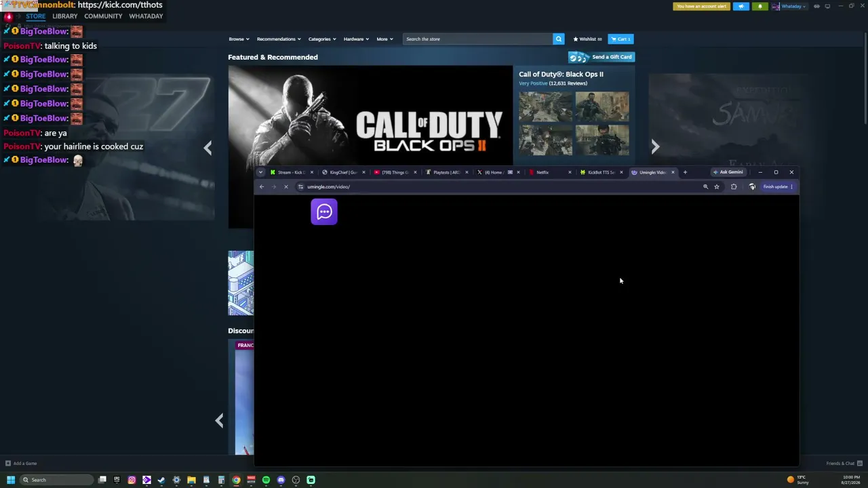Viewport: 868px width, 488px height.
Task: Click the Steam store search field
Action: (x=477, y=39)
